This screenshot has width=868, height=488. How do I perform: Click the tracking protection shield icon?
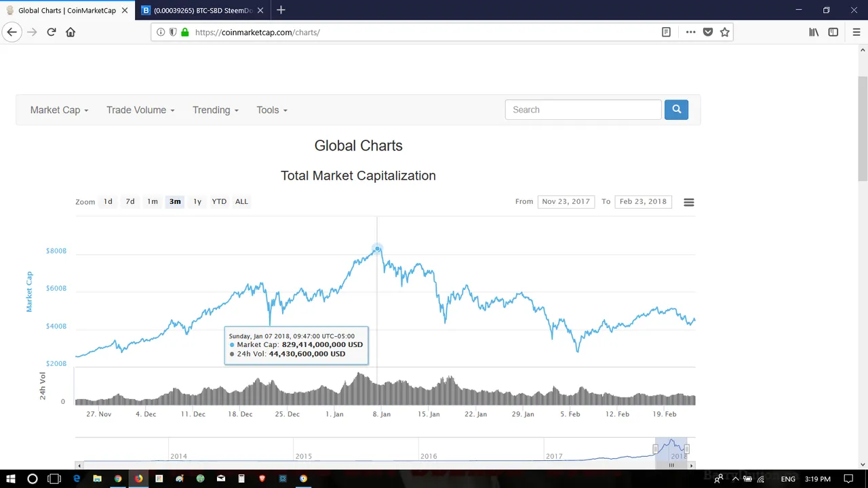(x=173, y=32)
